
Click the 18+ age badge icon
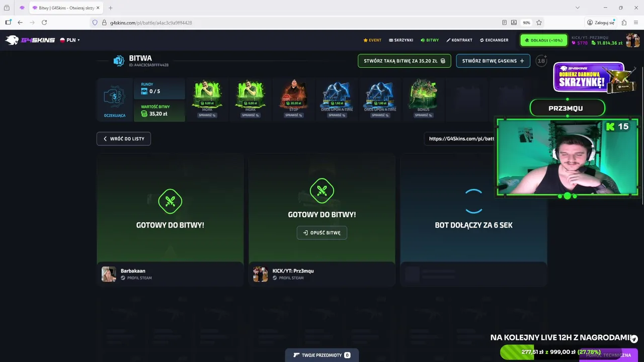541,61
